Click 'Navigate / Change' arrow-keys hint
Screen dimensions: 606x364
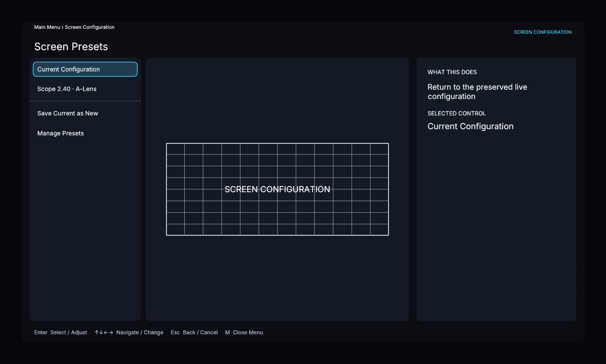tap(129, 332)
